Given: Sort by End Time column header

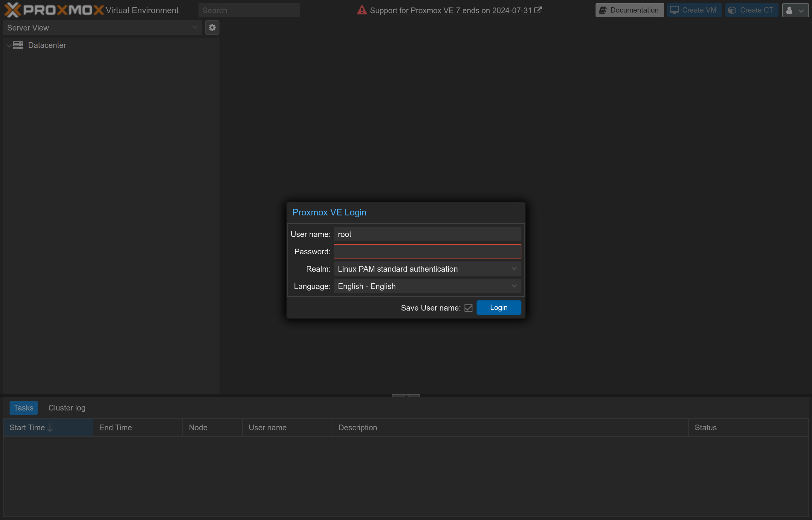Looking at the screenshot, I should [x=138, y=428].
